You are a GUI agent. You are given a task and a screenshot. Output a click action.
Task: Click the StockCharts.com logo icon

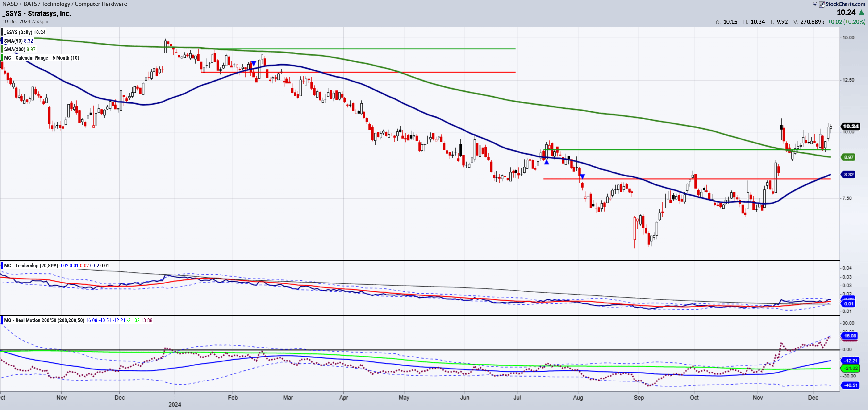[822, 4]
